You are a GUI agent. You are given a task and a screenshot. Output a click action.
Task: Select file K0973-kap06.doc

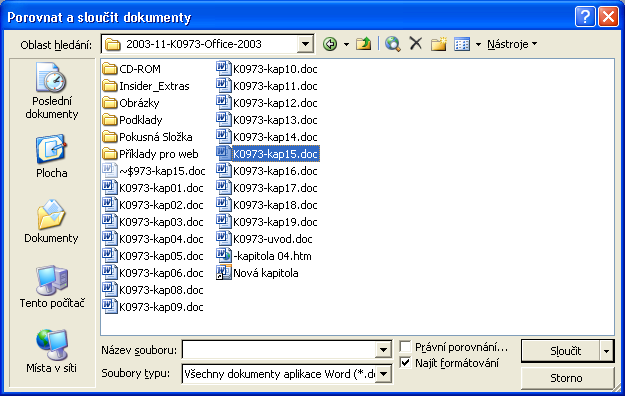(x=153, y=273)
